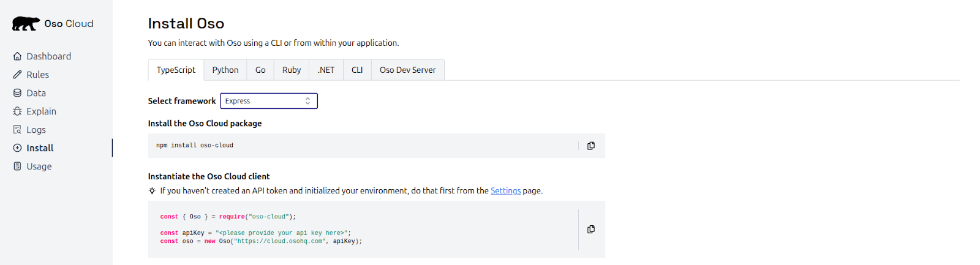Click the require("oso-cloud") code line
The height and width of the screenshot is (265, 980).
pos(228,217)
